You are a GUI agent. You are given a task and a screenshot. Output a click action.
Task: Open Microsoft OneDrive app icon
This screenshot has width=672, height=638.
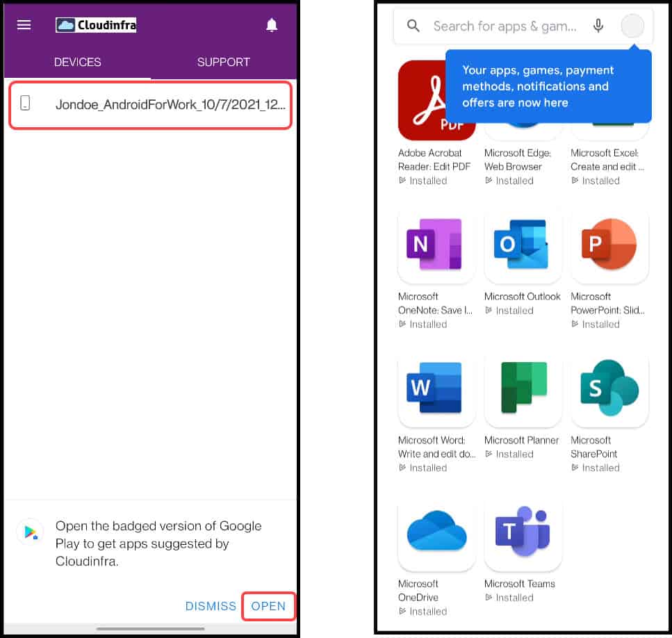436,532
